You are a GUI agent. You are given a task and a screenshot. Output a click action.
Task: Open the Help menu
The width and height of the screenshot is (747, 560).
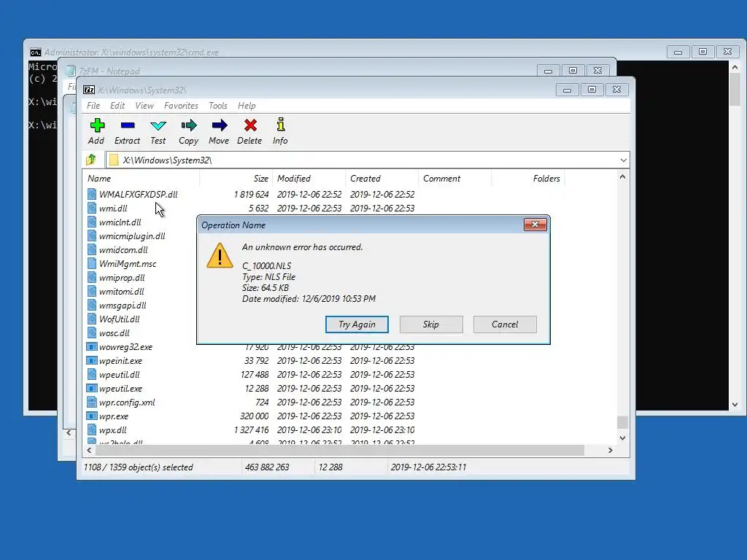(x=247, y=106)
